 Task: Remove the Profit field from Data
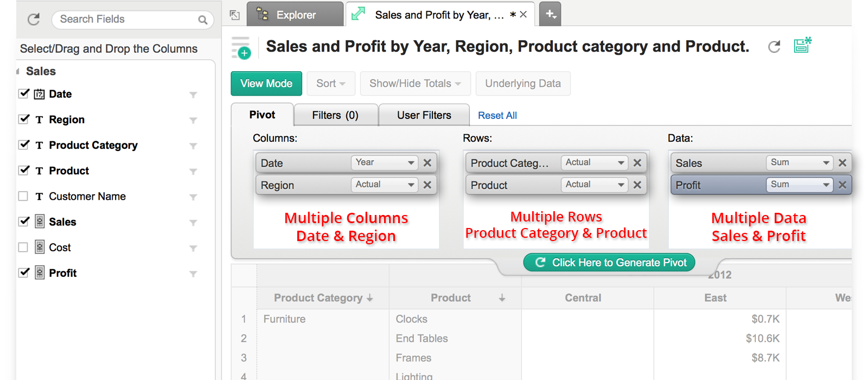tap(842, 185)
